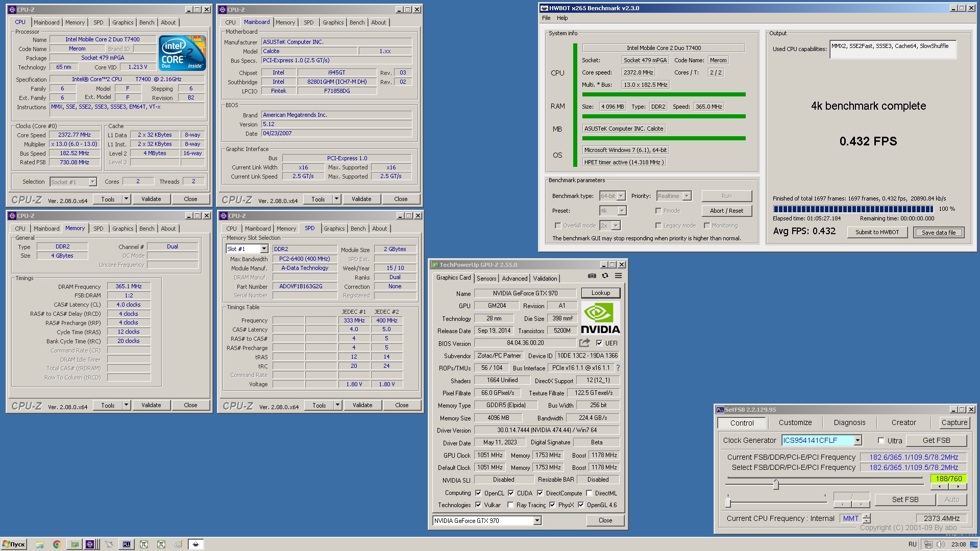Open Tools dropdown arrow in CPU tab window
980x551 pixels.
(x=127, y=199)
